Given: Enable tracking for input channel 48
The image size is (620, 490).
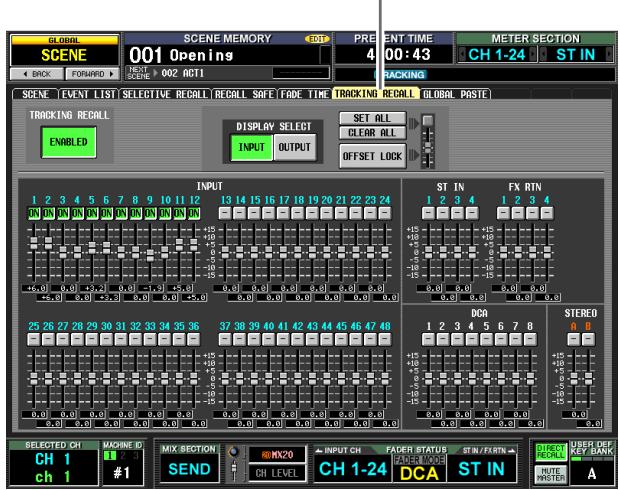Looking at the screenshot, I should click(385, 339).
